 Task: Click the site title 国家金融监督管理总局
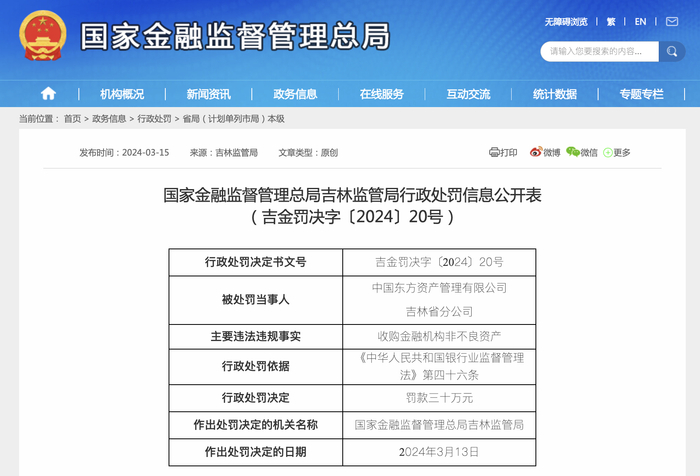tap(235, 36)
